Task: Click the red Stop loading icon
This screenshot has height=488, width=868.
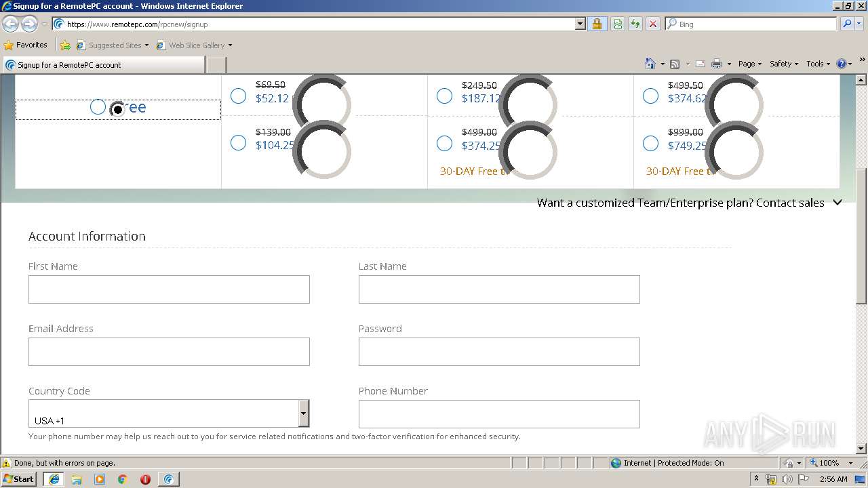Action: 653,24
